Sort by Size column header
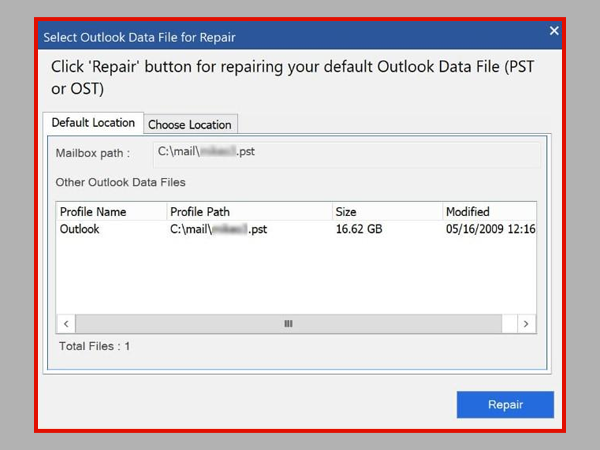The height and width of the screenshot is (450, 600). (x=387, y=211)
